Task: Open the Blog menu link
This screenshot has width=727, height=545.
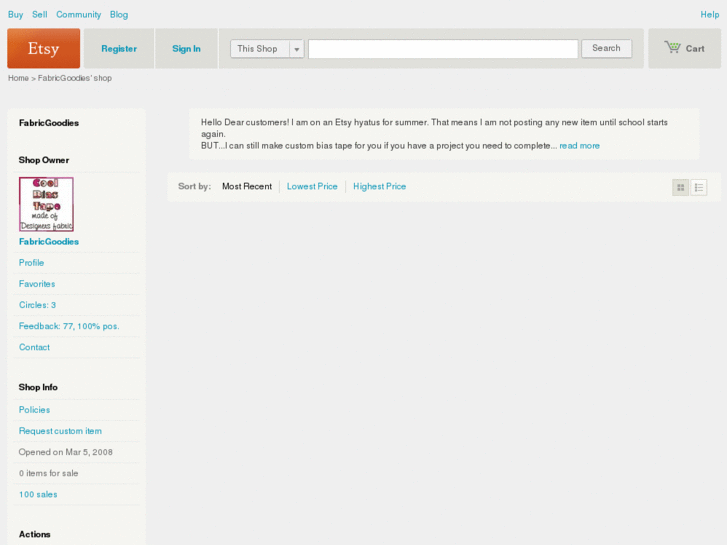Action: point(119,14)
